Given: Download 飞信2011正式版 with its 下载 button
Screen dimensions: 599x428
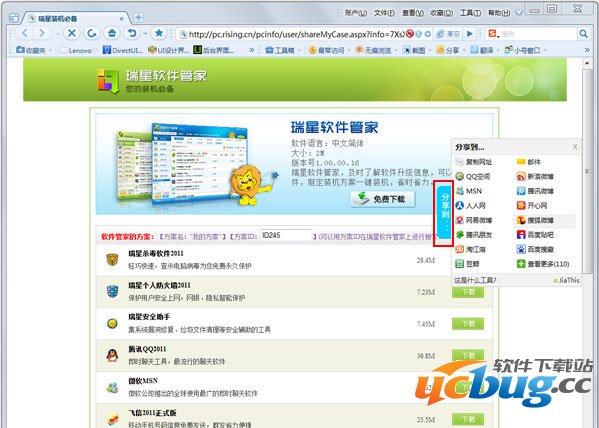Looking at the screenshot, I should coord(468,419).
